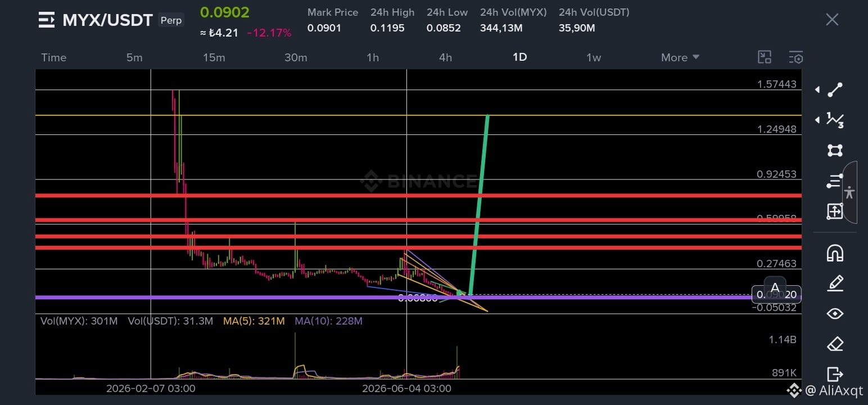
Task: Click the Mark Price 0.0901 value
Action: [324, 28]
